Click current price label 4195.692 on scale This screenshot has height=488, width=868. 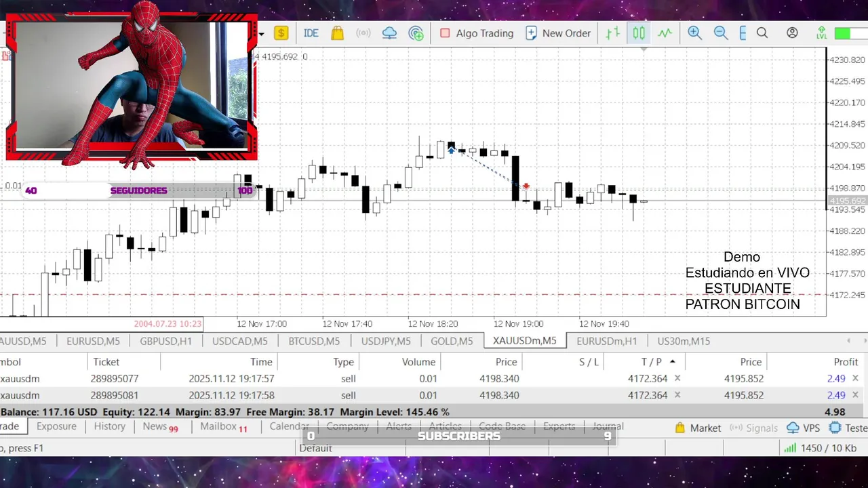pos(848,201)
